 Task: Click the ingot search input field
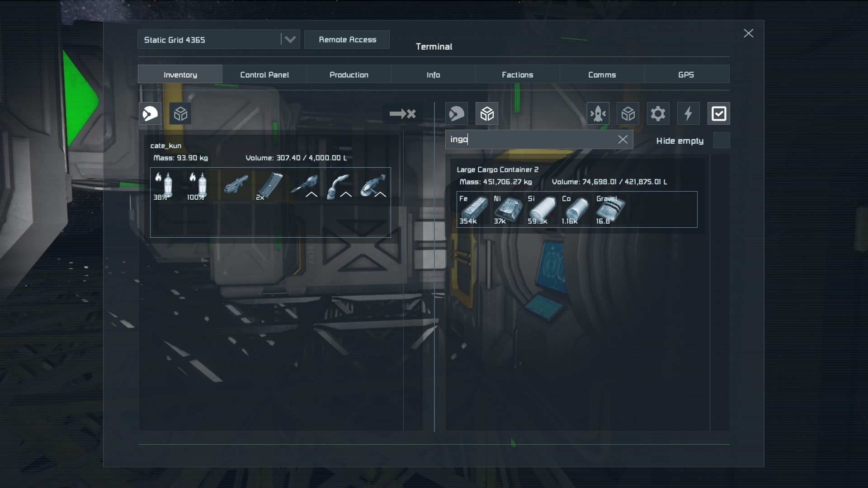click(x=533, y=140)
